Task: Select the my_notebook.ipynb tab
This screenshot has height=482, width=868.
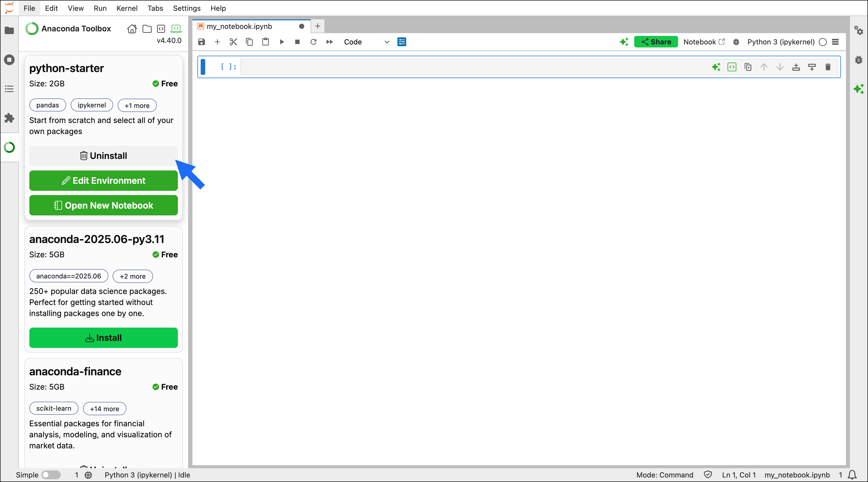Action: click(239, 26)
